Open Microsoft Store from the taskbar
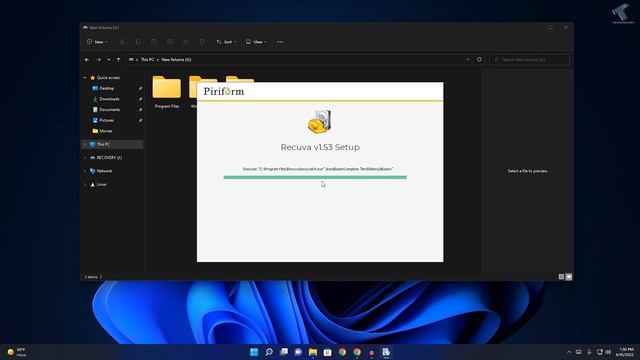Viewport: 640px width, 360px height. [327, 352]
